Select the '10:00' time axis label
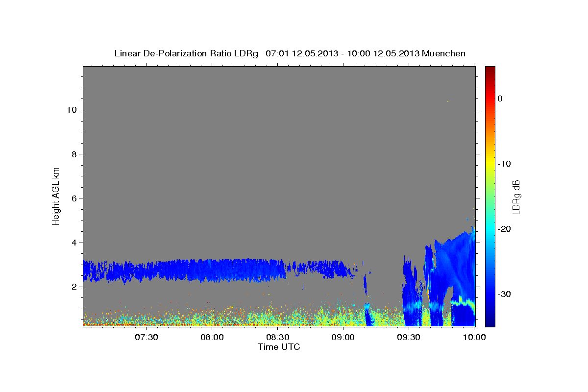588x392 pixels. point(474,337)
